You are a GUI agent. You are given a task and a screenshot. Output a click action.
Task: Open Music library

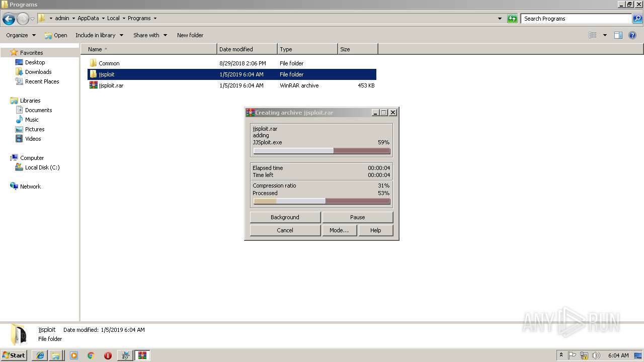[x=32, y=120]
